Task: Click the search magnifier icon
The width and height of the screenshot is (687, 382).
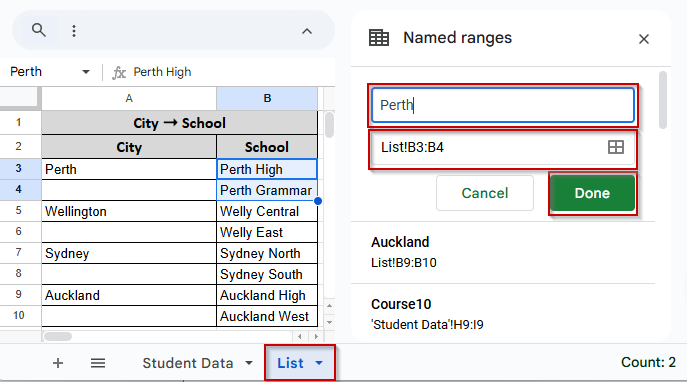Action: [x=39, y=30]
